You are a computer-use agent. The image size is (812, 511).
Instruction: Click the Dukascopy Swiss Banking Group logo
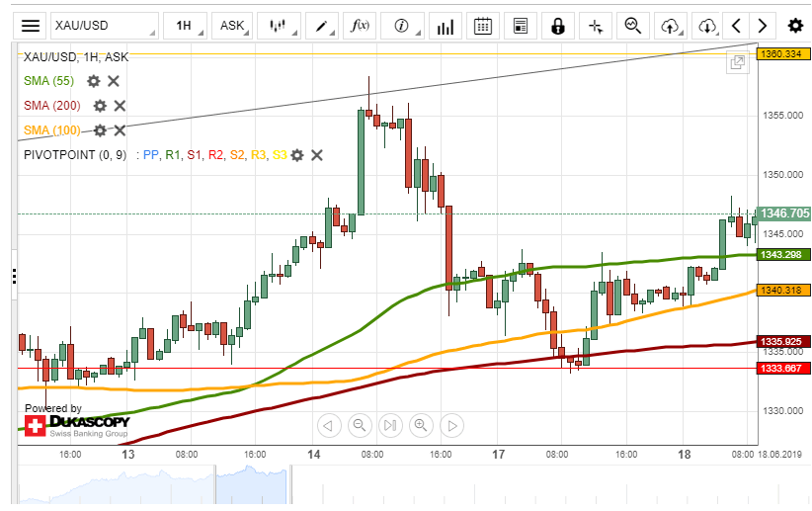77,425
